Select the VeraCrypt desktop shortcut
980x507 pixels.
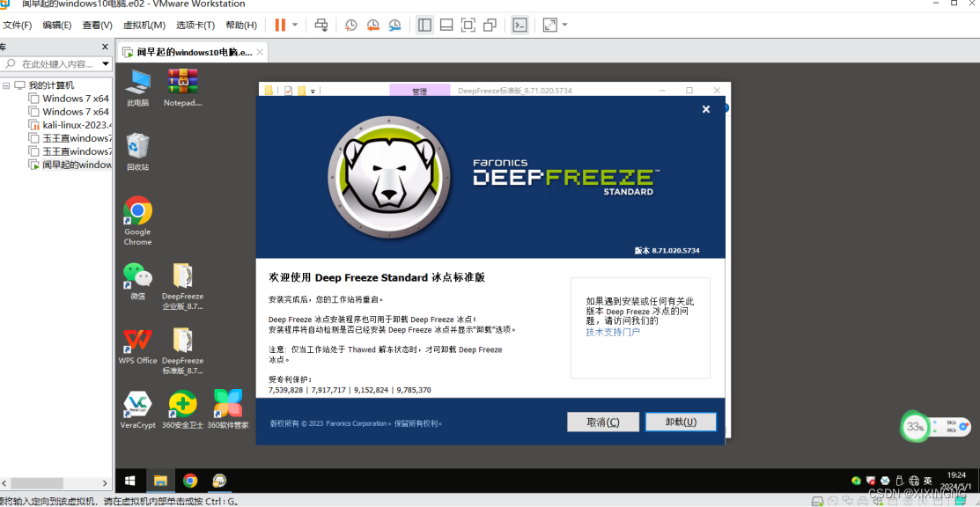click(137, 409)
